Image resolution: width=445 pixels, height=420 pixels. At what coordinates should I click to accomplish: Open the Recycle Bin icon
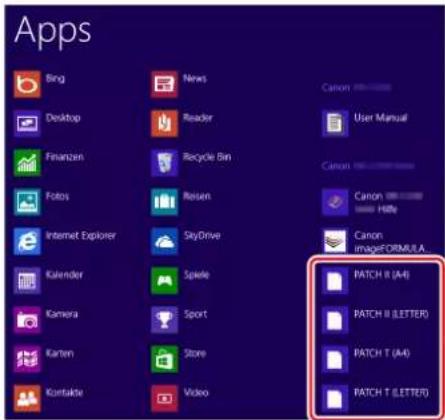[x=164, y=163]
